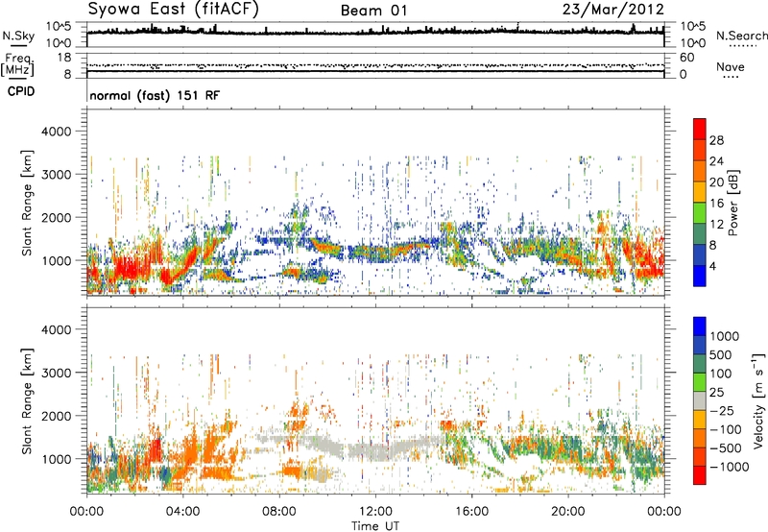The height and width of the screenshot is (532, 768).
Task: Click the 'CPID' label
Action: [21, 91]
